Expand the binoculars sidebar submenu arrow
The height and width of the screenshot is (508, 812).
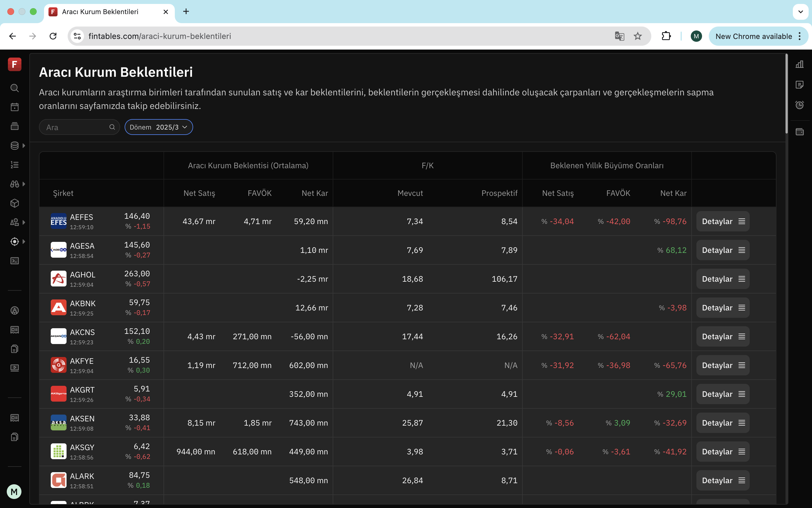coord(24,184)
